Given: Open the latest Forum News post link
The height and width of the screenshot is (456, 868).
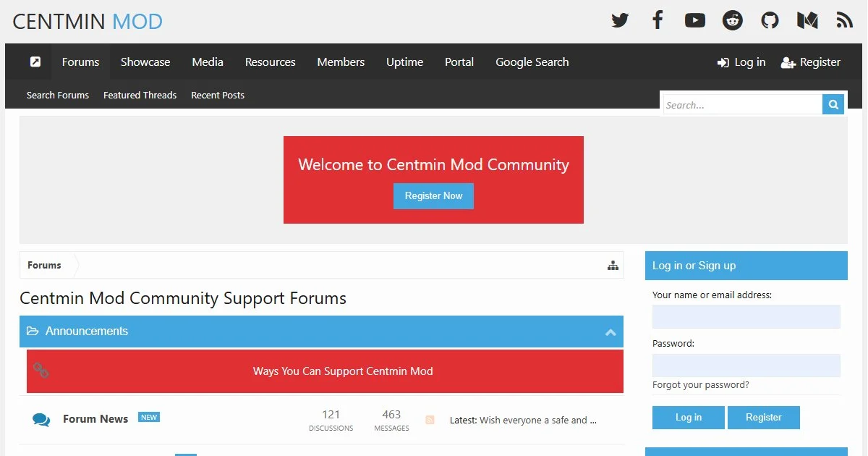Looking at the screenshot, I should [x=538, y=420].
